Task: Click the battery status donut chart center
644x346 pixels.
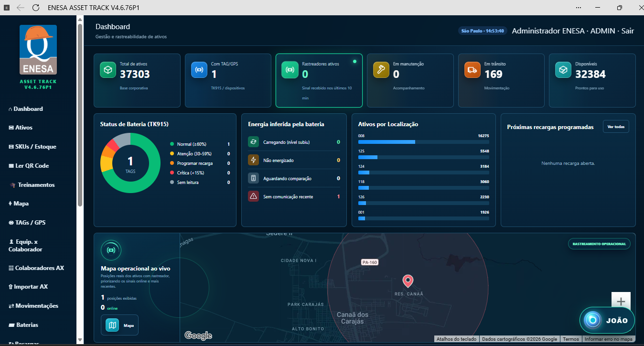Action: coord(130,163)
